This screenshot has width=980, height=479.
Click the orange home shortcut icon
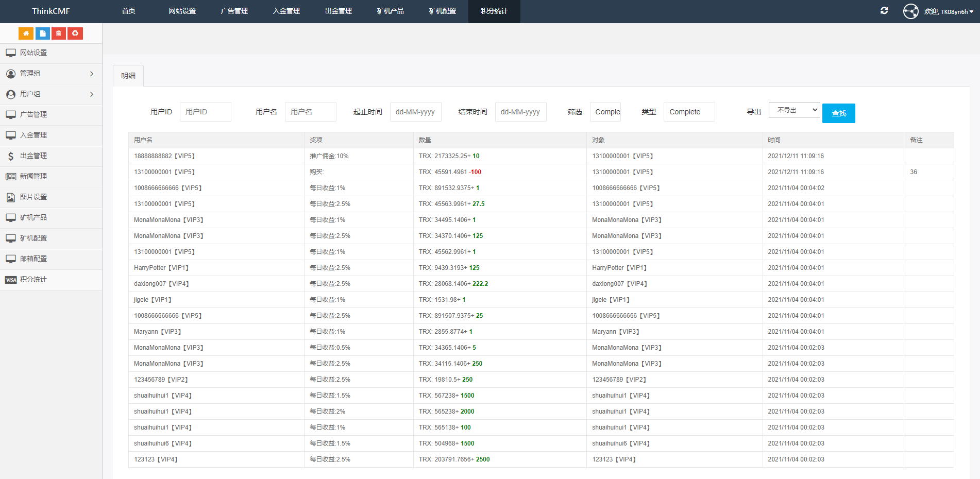coord(26,33)
